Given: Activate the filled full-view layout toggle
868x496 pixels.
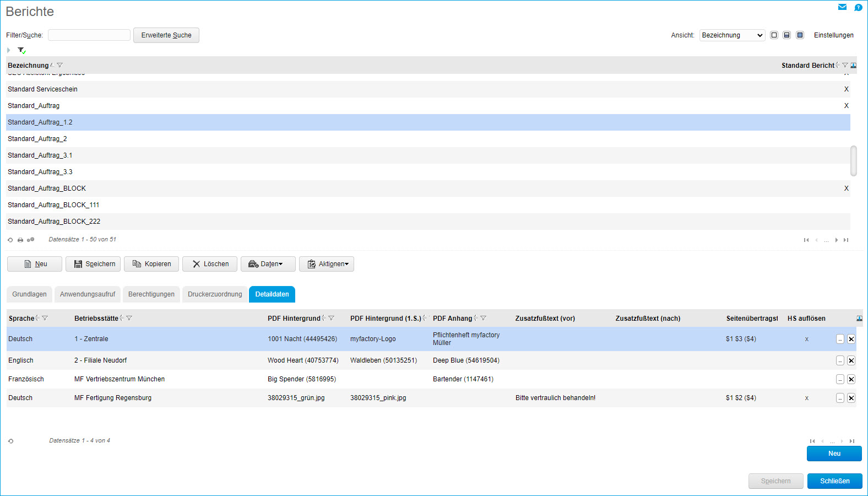Looking at the screenshot, I should (800, 35).
